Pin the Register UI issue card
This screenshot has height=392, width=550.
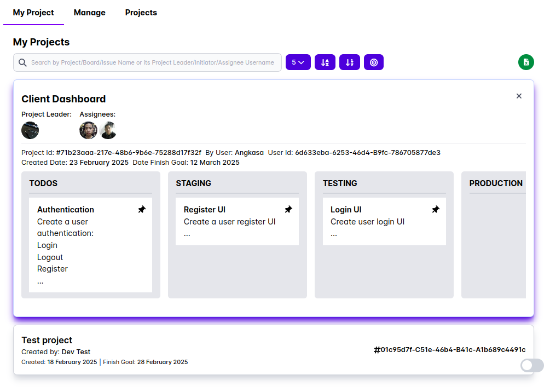coord(288,210)
